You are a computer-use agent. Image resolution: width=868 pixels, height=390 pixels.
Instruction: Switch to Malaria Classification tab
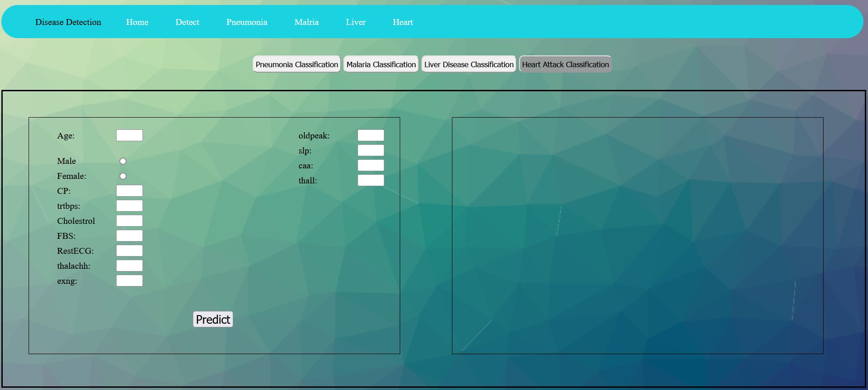[381, 64]
